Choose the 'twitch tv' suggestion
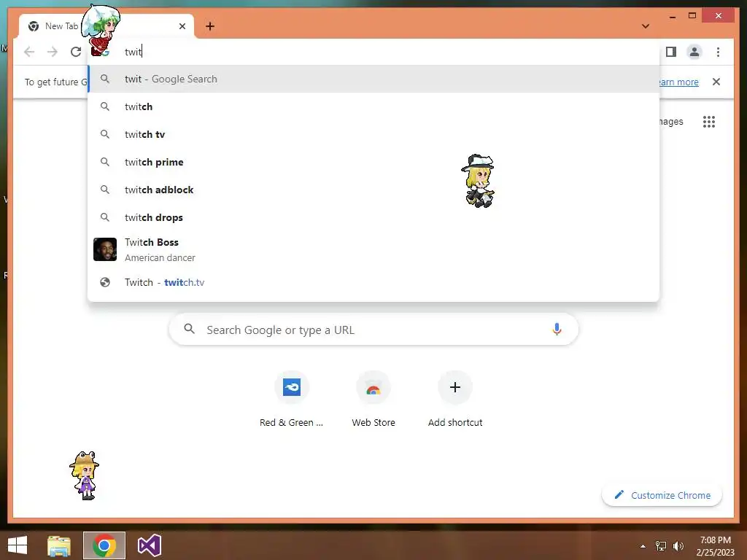Viewport: 747px width, 560px height. coord(373,134)
